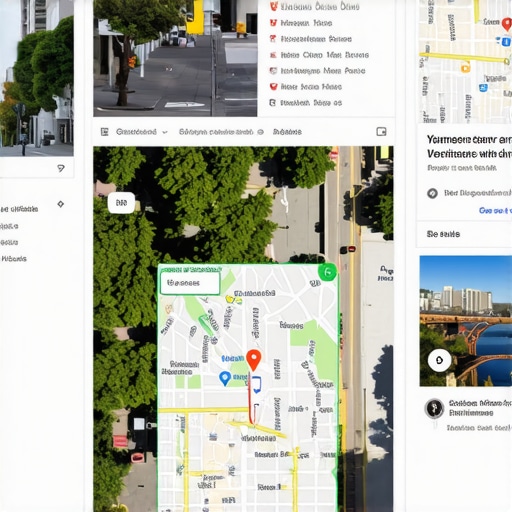The image size is (512, 512).
Task: Click the outlined square icon at the list bottom
Action: pyautogui.click(x=272, y=103)
